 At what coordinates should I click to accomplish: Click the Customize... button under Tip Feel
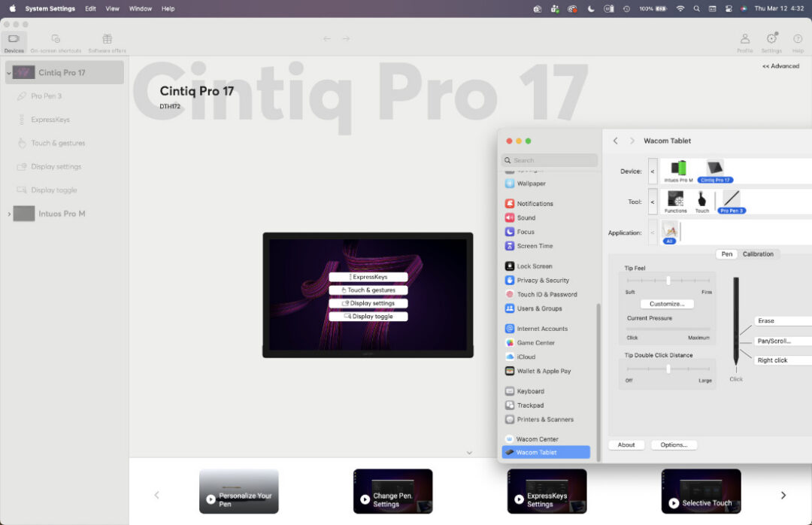[667, 304]
